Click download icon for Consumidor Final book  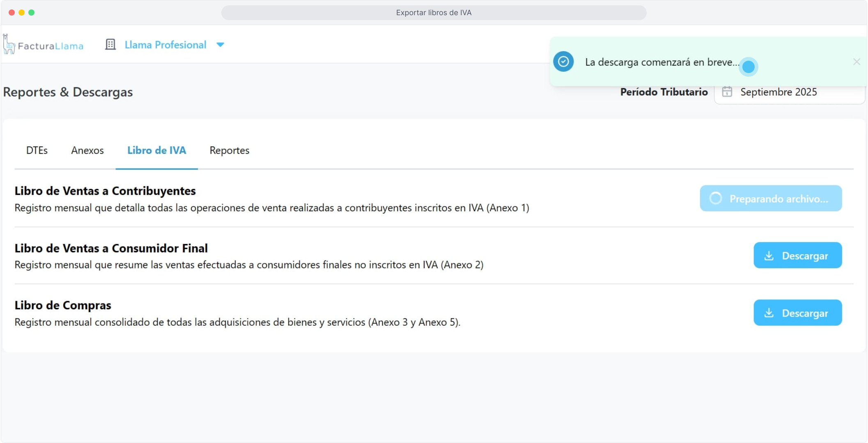click(x=769, y=256)
